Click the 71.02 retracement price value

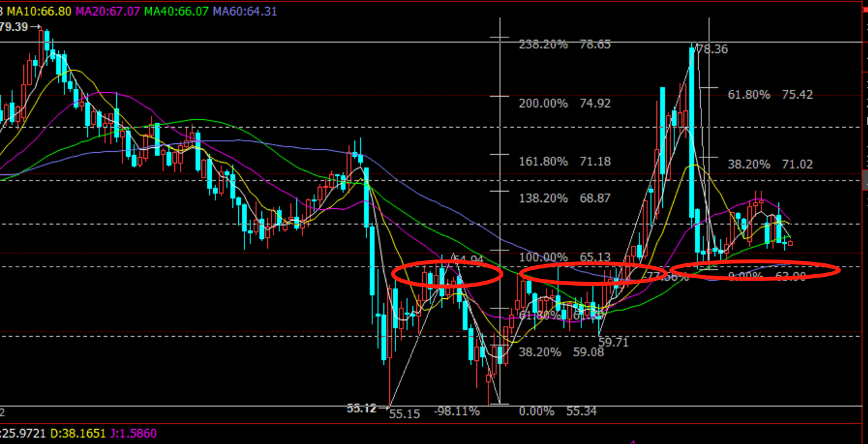click(798, 165)
